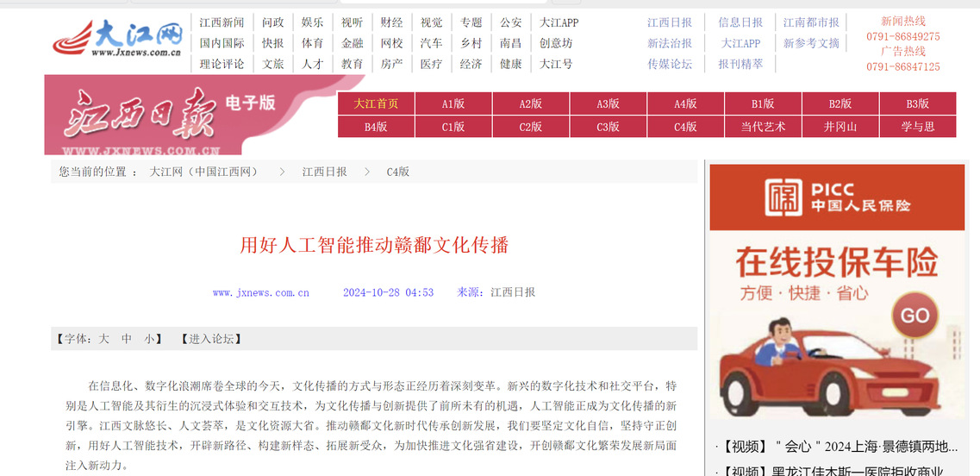Image resolution: width=980 pixels, height=476 pixels.
Task: Set font size to 小
Action: point(149,339)
